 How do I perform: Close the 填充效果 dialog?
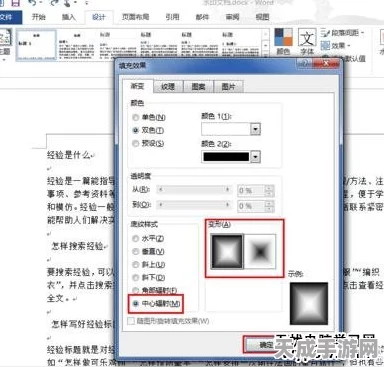(326, 63)
